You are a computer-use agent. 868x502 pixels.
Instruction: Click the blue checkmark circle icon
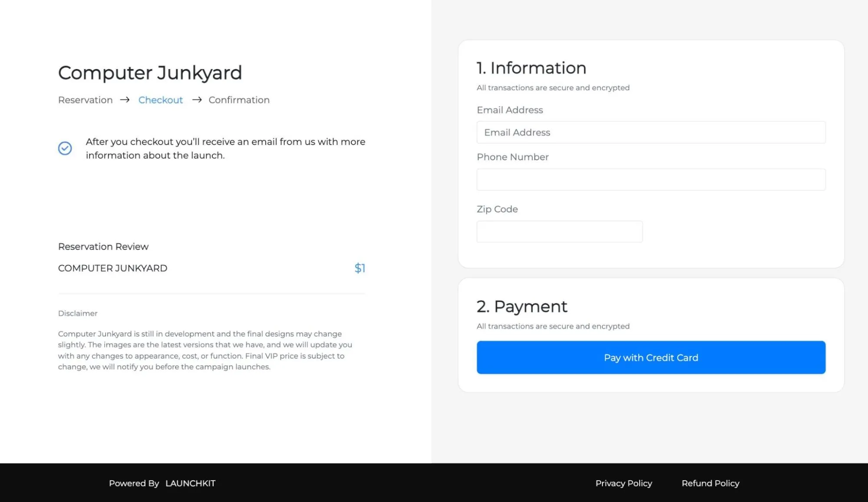point(65,149)
